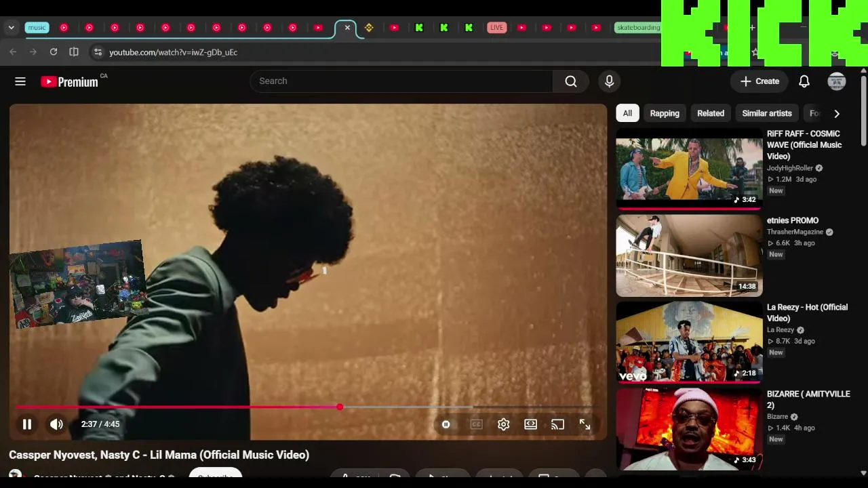The height and width of the screenshot is (488, 868).
Task: Open the player settings gear
Action: 503,424
